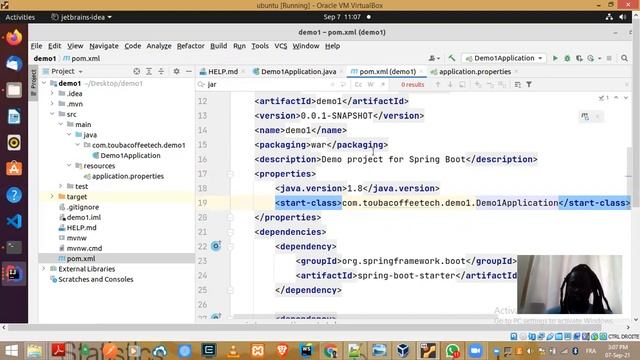640x360 pixels.
Task: Open Project panel gear settings
Action: [176, 71]
